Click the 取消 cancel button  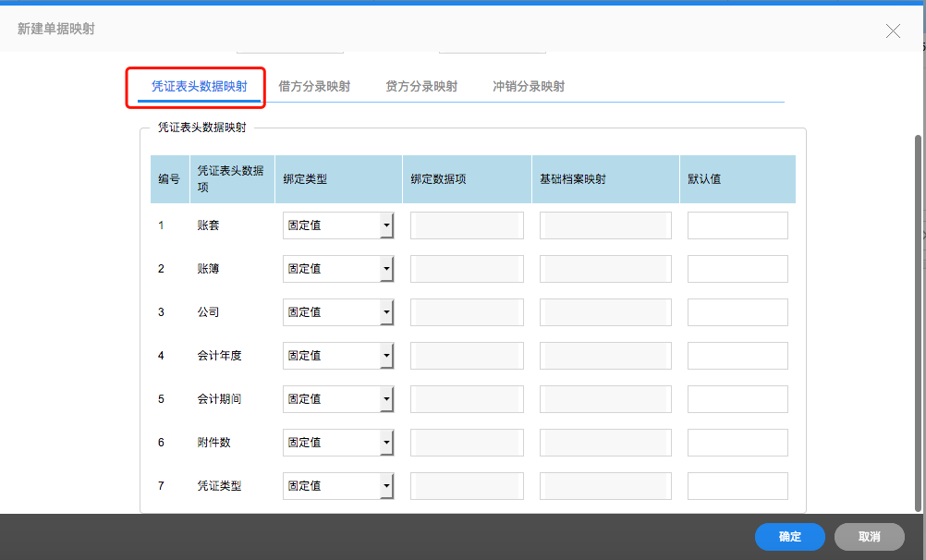[x=869, y=537]
